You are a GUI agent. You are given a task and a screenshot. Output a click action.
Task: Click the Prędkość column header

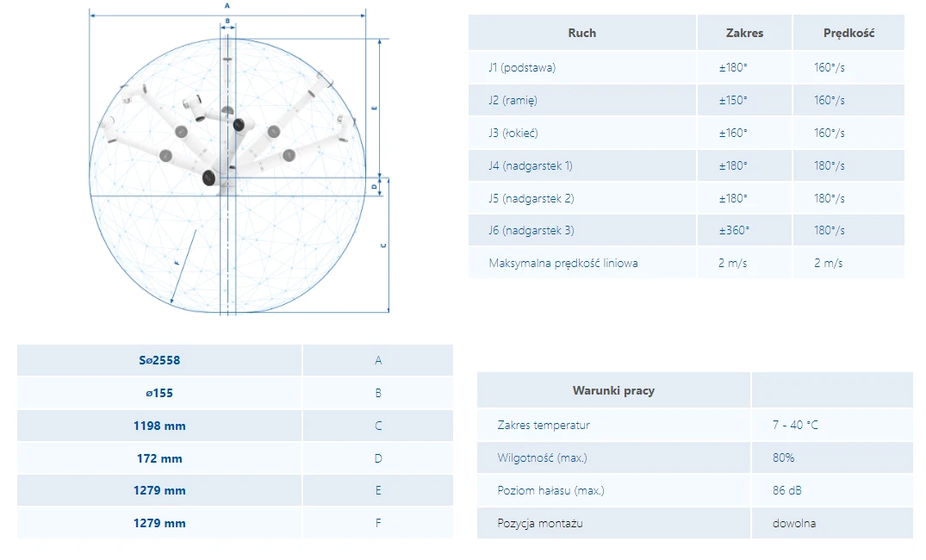click(848, 33)
